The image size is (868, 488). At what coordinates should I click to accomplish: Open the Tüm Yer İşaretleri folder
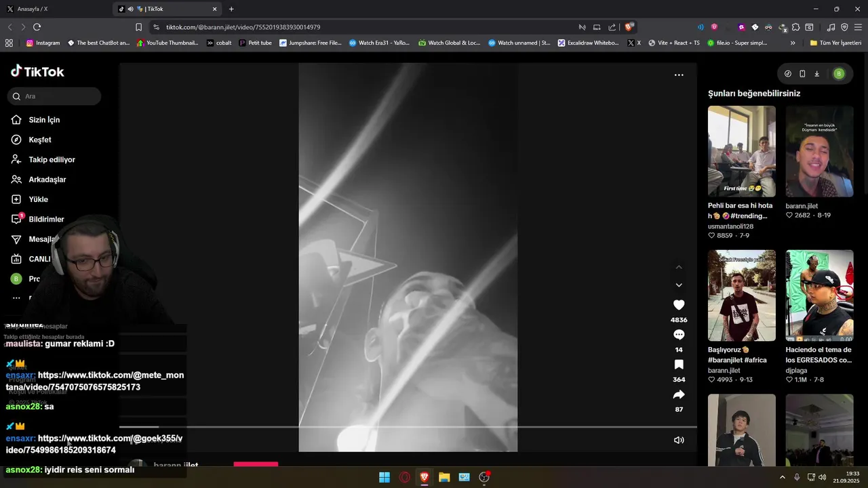click(x=835, y=43)
